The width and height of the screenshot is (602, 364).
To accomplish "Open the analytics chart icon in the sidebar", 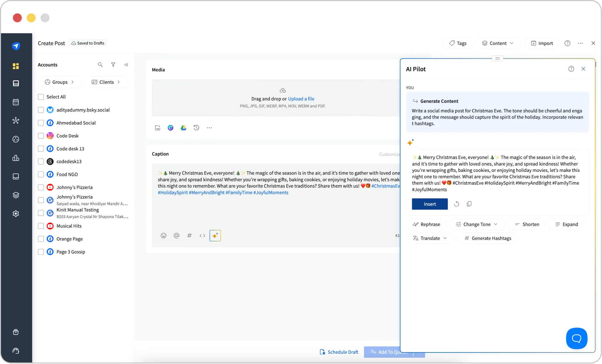I will pyautogui.click(x=16, y=158).
